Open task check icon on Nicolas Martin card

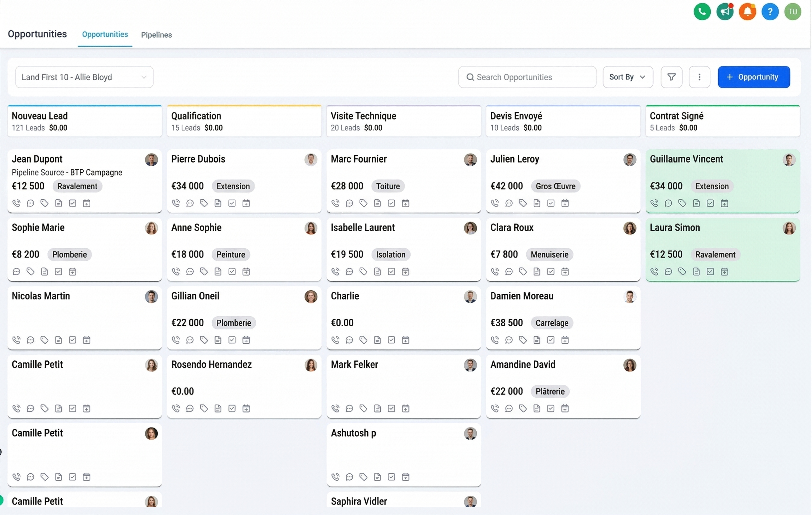click(73, 340)
